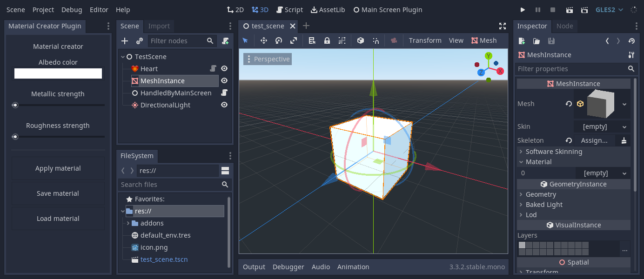
Task: Hide the Heart node with its eye icon
Action: (224, 68)
